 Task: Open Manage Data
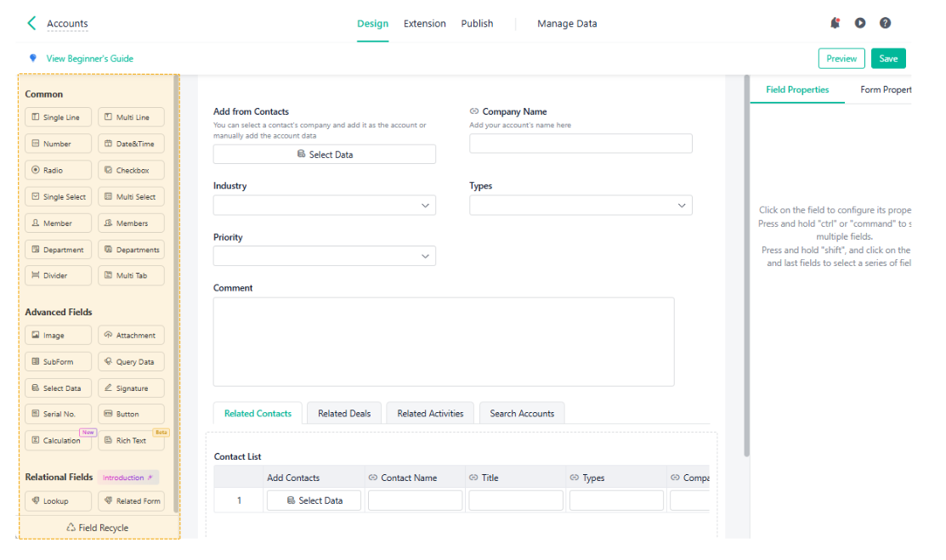(x=567, y=24)
